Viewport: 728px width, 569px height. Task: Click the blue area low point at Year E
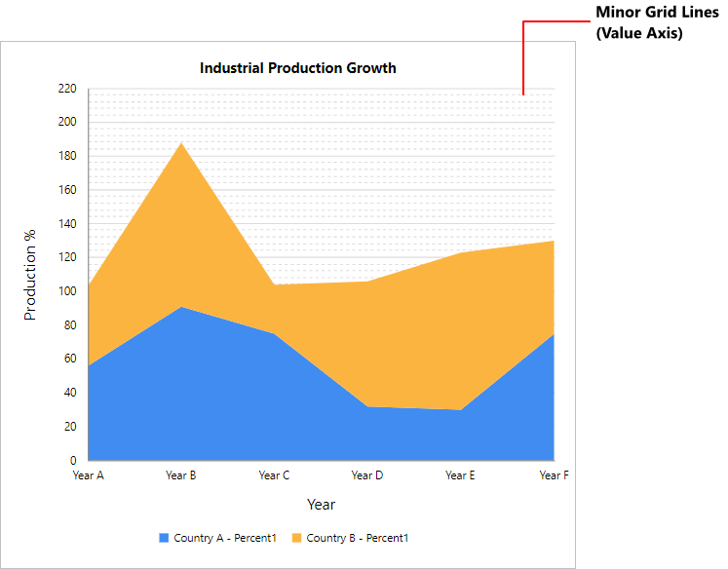[460, 415]
